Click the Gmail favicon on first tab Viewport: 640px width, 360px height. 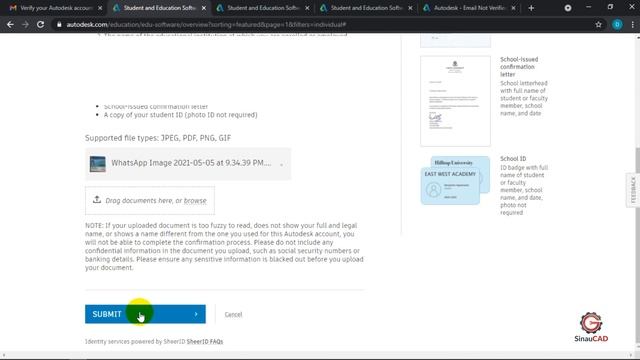(x=13, y=8)
